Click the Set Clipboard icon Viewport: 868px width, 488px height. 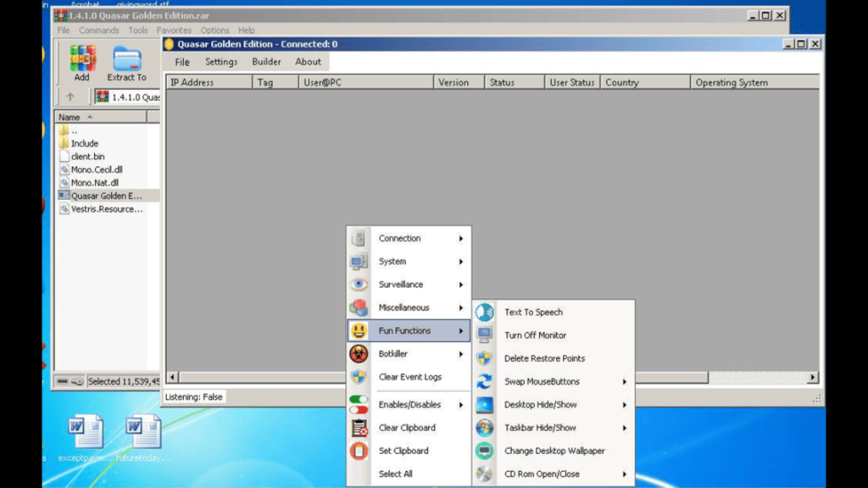tap(359, 451)
